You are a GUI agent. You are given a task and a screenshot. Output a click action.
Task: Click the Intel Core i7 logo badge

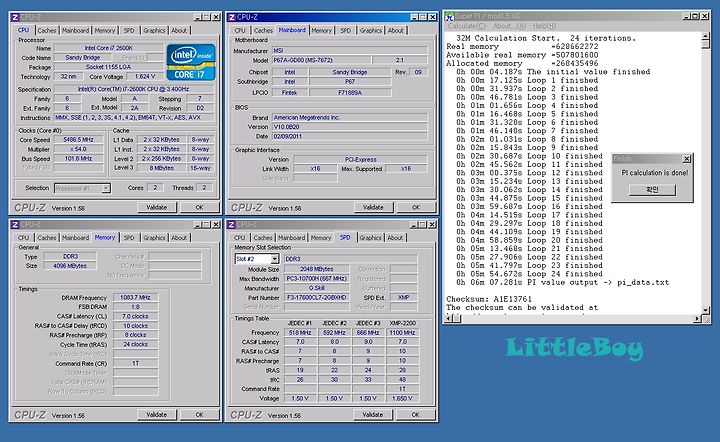pyautogui.click(x=191, y=62)
